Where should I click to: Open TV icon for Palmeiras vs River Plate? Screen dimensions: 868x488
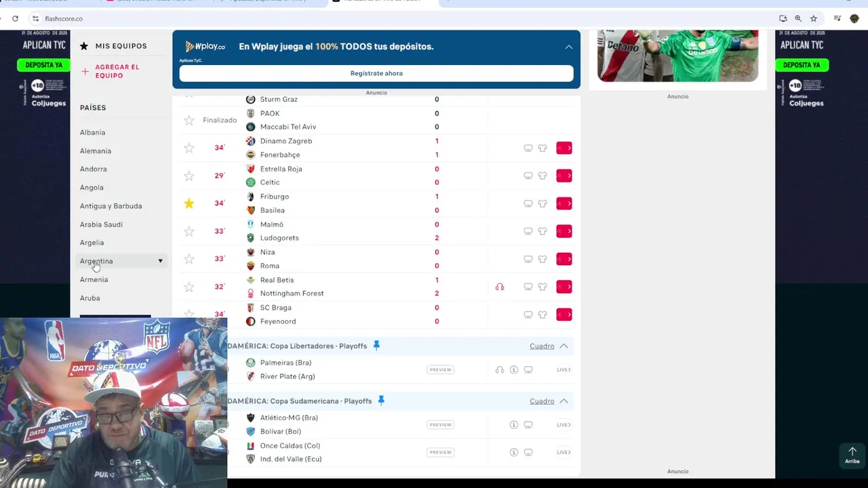click(528, 369)
